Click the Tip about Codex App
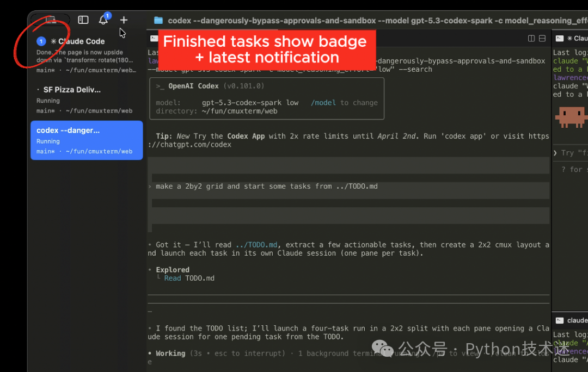 (x=349, y=140)
